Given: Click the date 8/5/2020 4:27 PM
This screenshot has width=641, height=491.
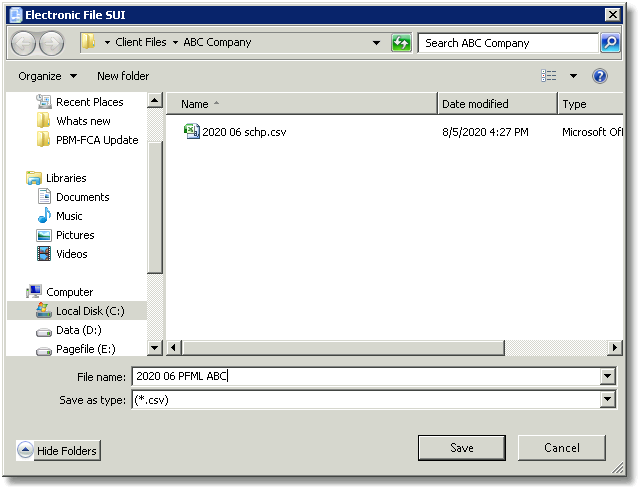Looking at the screenshot, I should click(485, 132).
